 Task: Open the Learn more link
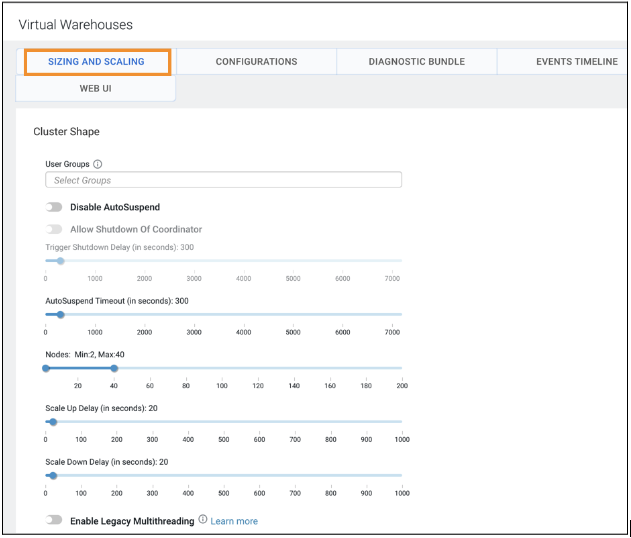[x=234, y=521]
